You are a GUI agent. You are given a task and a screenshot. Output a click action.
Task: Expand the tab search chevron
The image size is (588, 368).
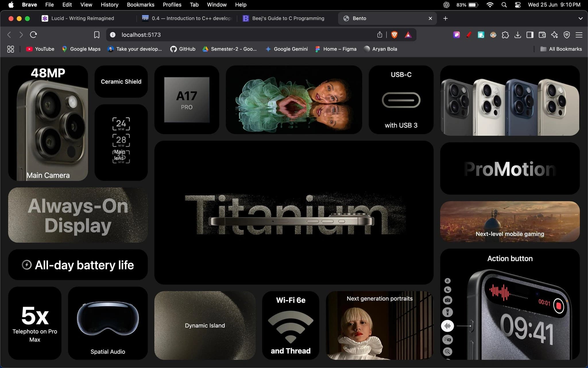point(580,18)
